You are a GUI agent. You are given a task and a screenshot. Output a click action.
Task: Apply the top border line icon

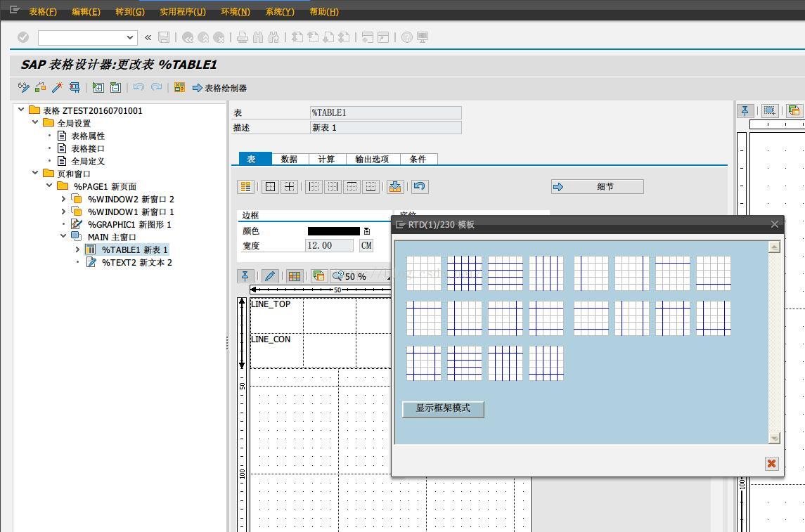[x=352, y=187]
